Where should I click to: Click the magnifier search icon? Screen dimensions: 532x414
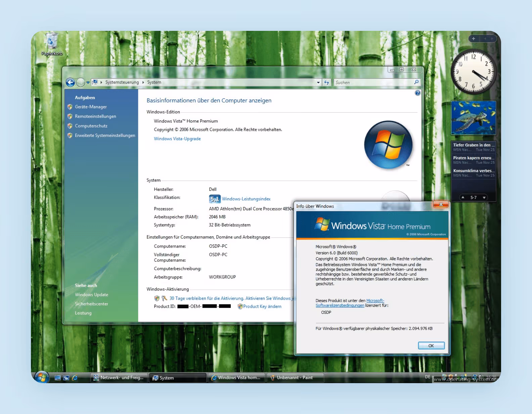click(416, 82)
